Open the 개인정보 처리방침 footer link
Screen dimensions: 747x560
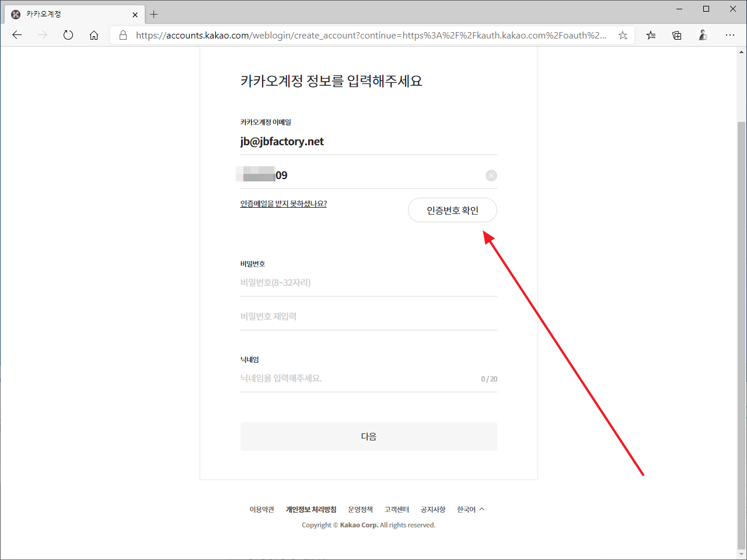(311, 509)
